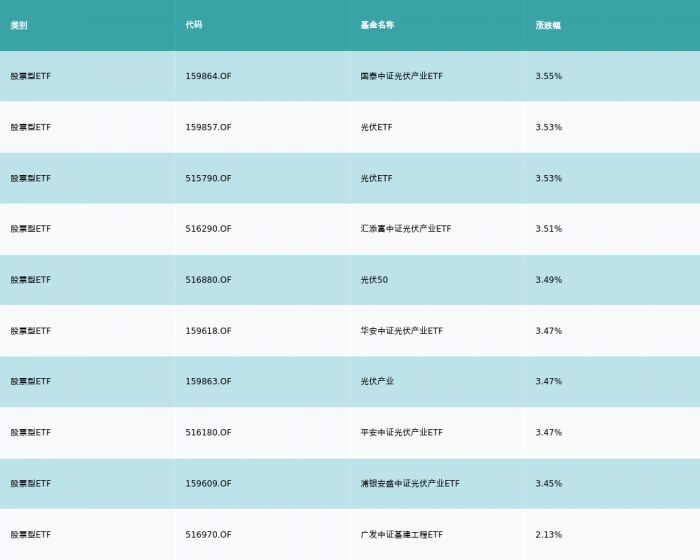
Task: Click the 基金名称 column header
Action: [377, 25]
